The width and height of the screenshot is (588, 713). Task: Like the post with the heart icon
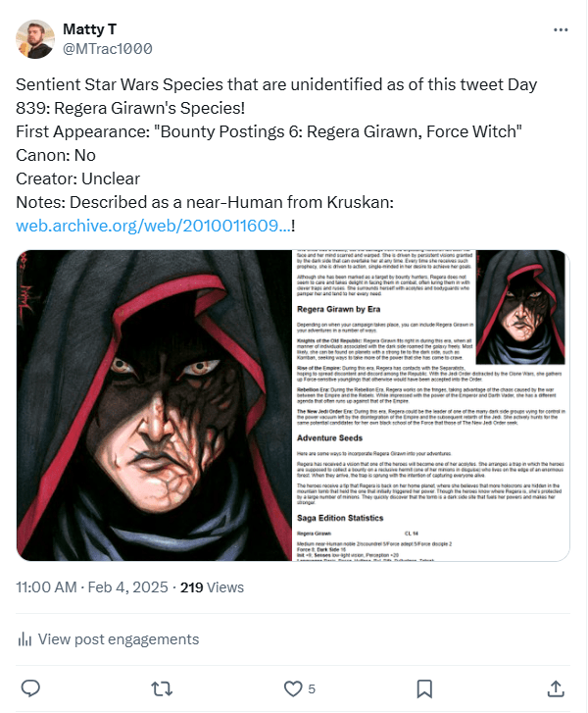click(293, 688)
